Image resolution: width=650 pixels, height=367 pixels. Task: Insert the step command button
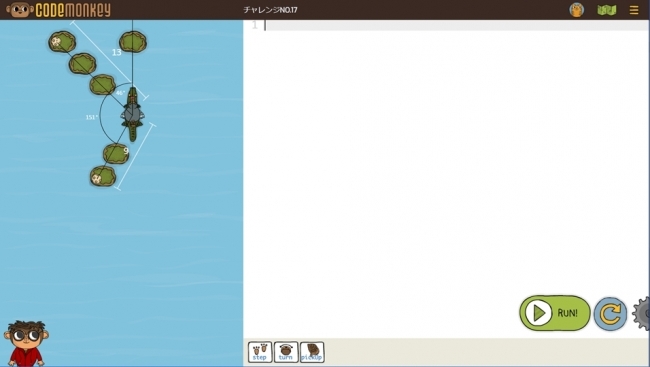click(x=260, y=352)
